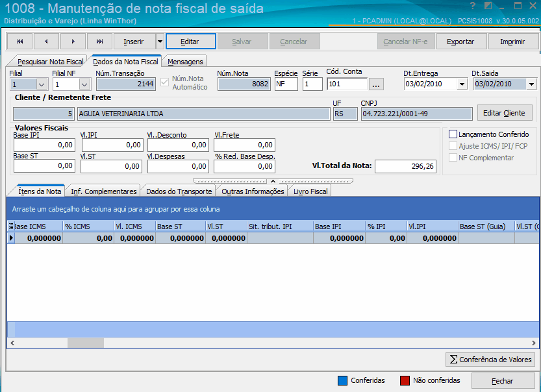Click the % ICMS column header
Image resolution: width=541 pixels, height=392 pixels.
pos(88,227)
